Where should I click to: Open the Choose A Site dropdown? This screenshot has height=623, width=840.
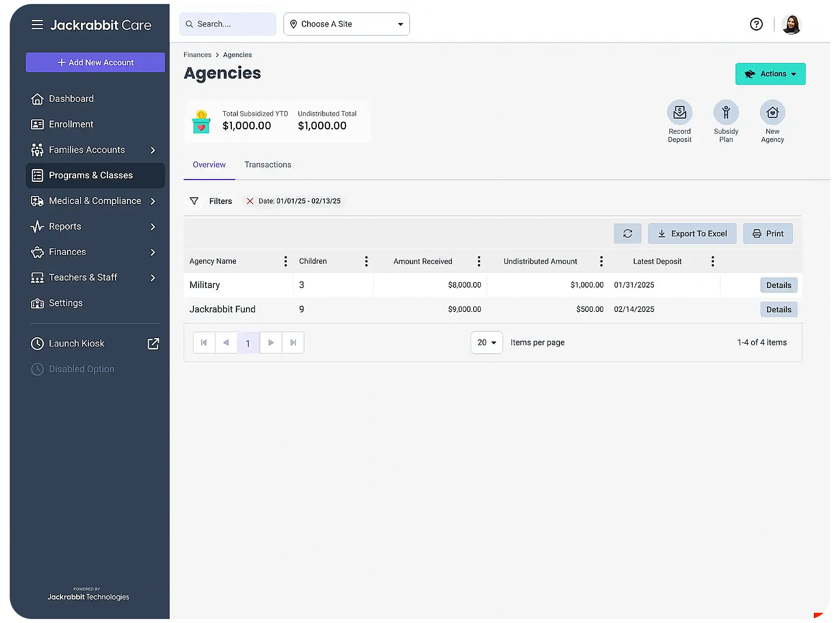tap(347, 24)
